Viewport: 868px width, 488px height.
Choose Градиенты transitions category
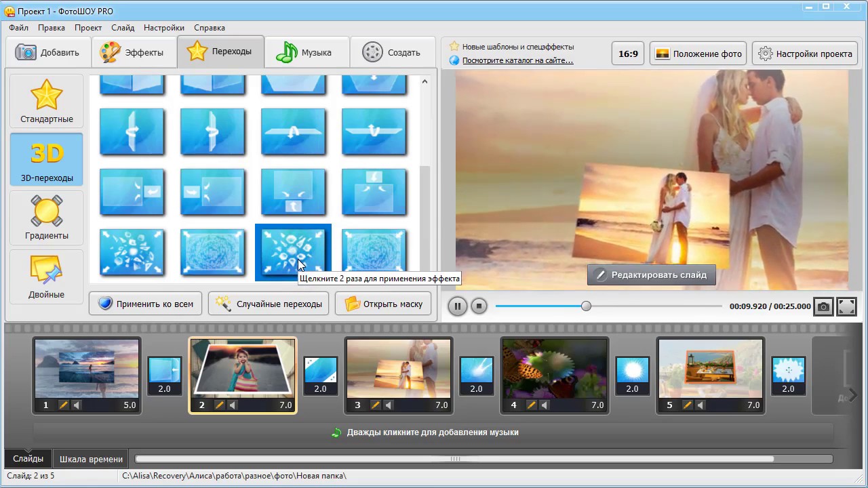point(47,218)
